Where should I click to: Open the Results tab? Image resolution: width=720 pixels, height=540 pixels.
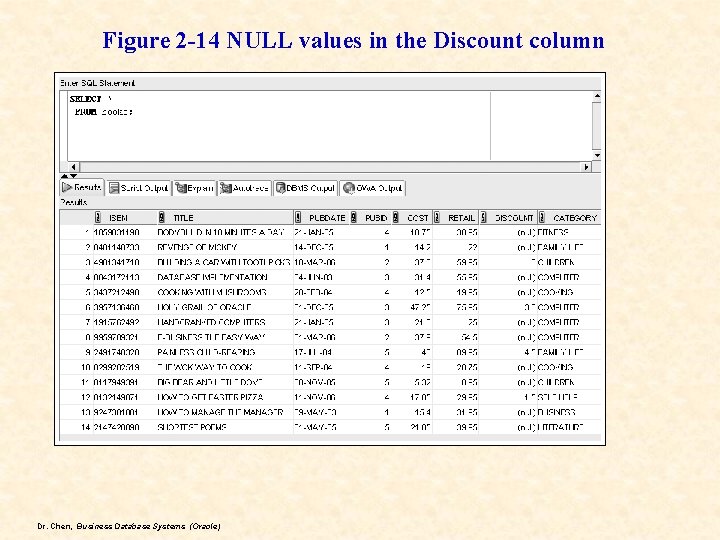82,187
